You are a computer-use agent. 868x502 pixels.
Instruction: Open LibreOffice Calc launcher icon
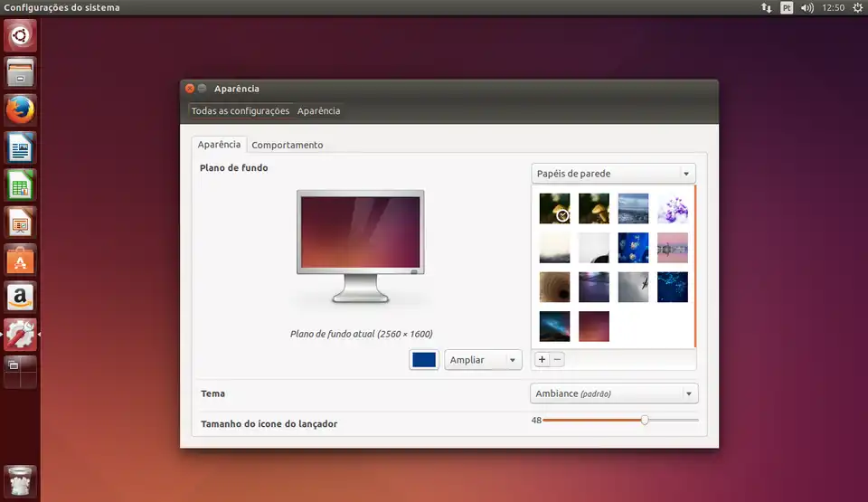[x=20, y=185]
